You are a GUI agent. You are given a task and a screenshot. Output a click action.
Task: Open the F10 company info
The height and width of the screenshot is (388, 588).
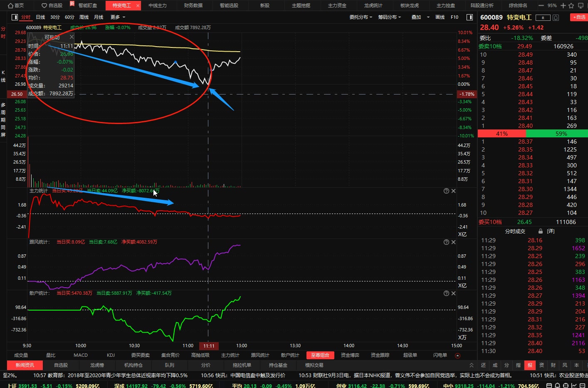455,17
